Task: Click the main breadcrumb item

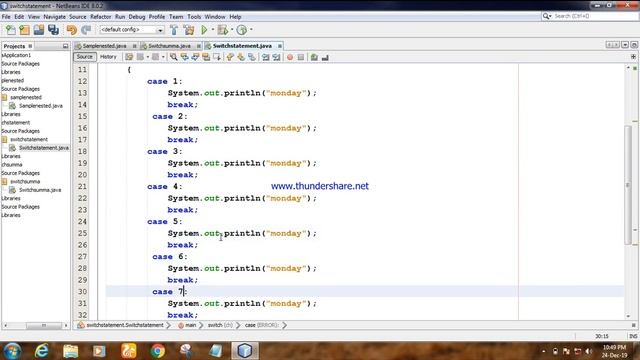Action: [x=191, y=325]
